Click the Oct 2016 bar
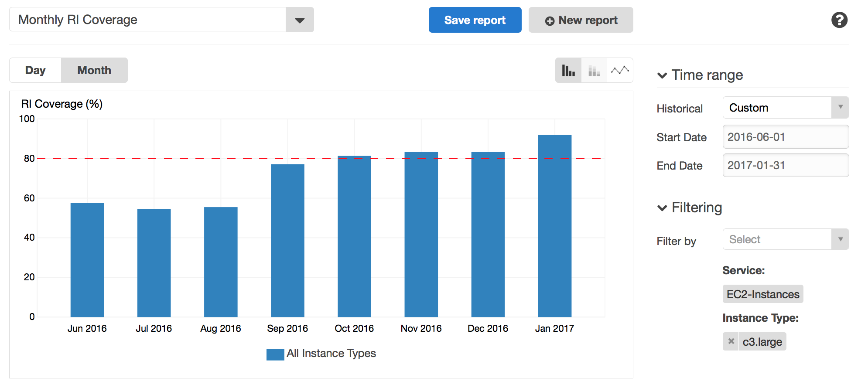 point(354,236)
